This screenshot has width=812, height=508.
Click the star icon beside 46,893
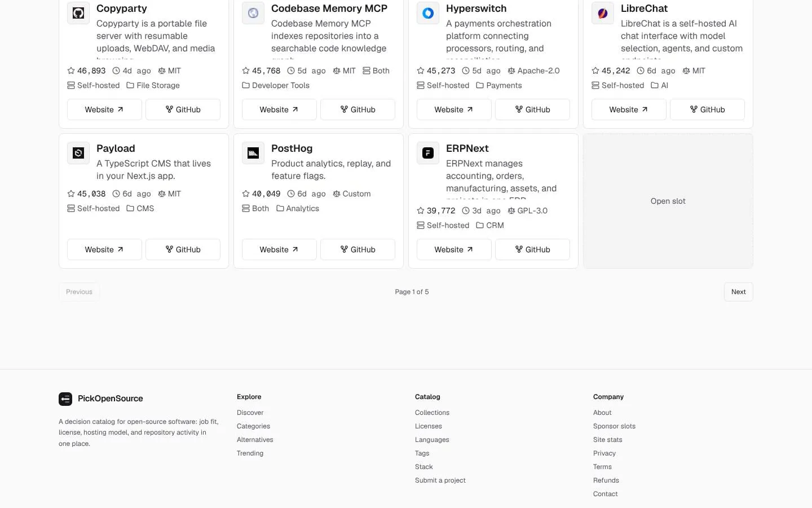pos(71,71)
